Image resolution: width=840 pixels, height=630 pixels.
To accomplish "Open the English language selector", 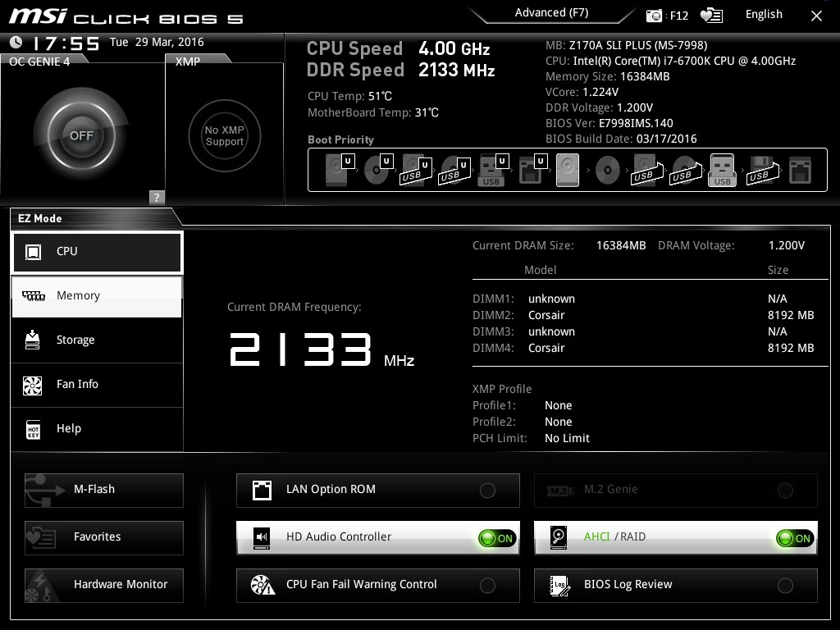I will [764, 15].
